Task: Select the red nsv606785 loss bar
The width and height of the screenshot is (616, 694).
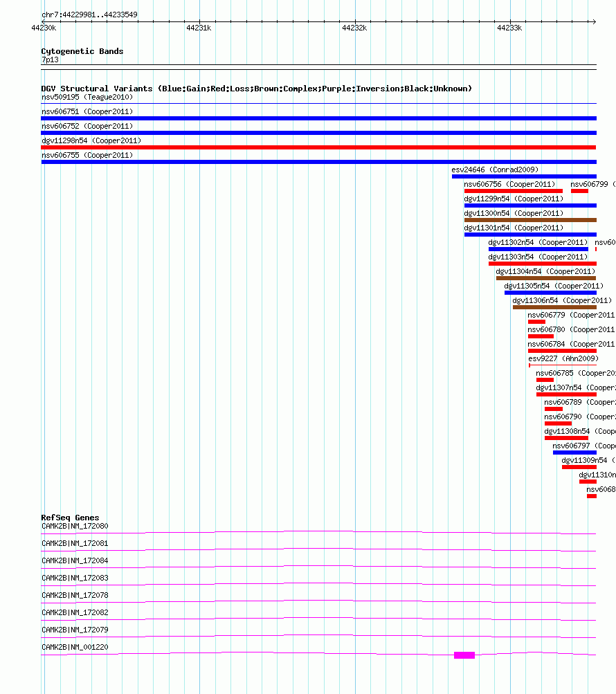Action: pyautogui.click(x=545, y=380)
